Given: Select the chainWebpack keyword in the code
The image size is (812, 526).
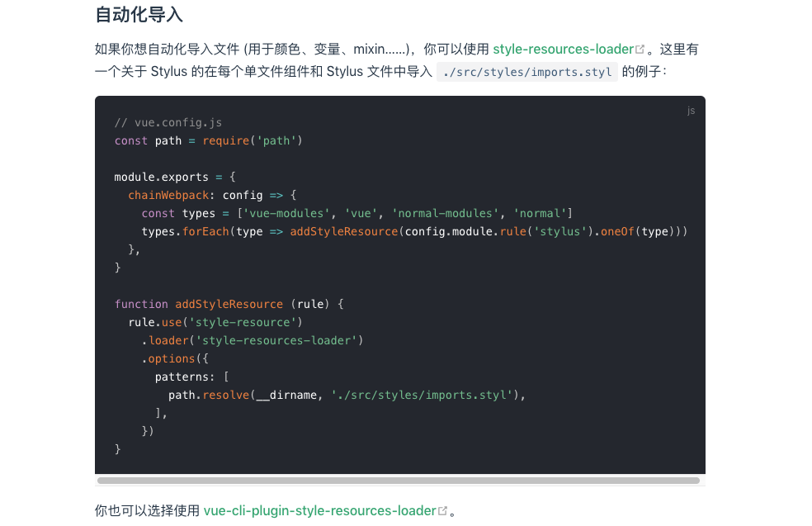Looking at the screenshot, I should click(168, 195).
